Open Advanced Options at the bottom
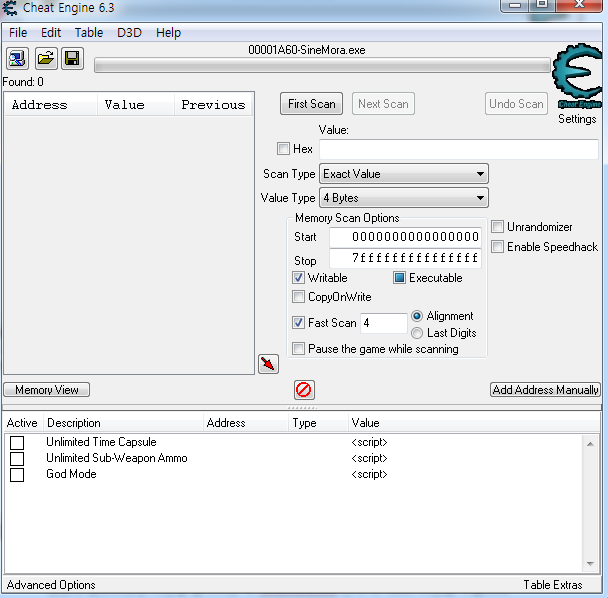 pyautogui.click(x=51, y=585)
